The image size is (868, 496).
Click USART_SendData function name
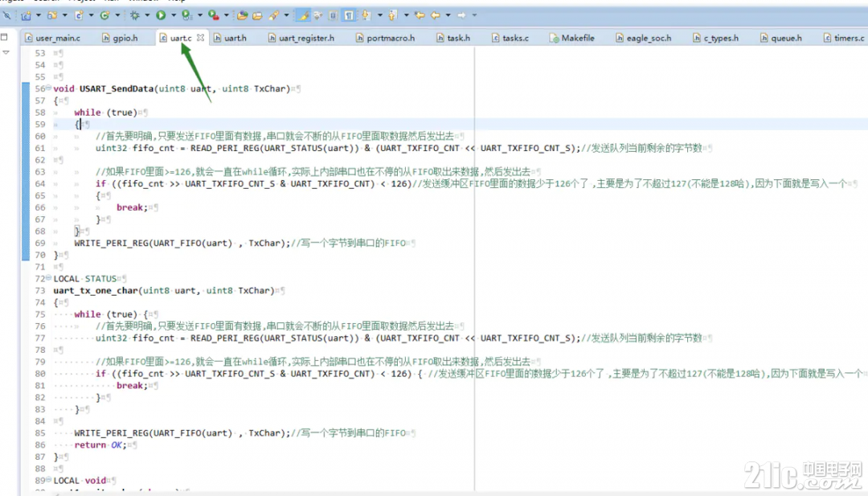(117, 88)
